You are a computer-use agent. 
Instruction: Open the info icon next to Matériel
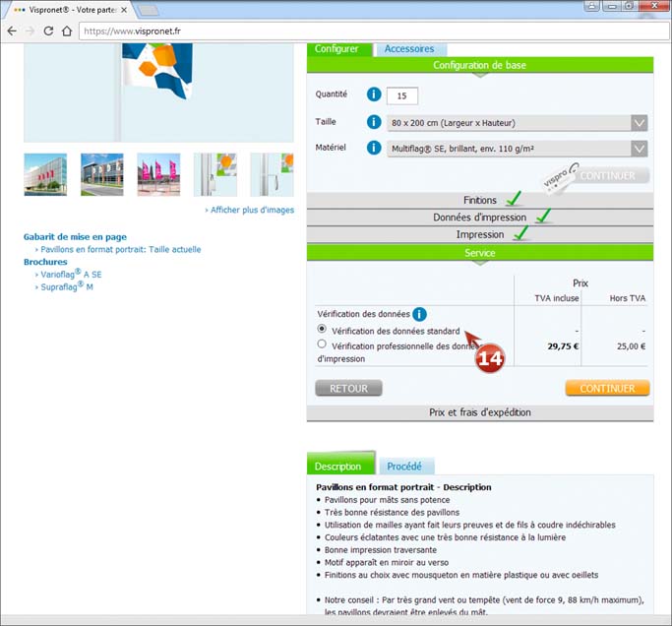click(374, 148)
